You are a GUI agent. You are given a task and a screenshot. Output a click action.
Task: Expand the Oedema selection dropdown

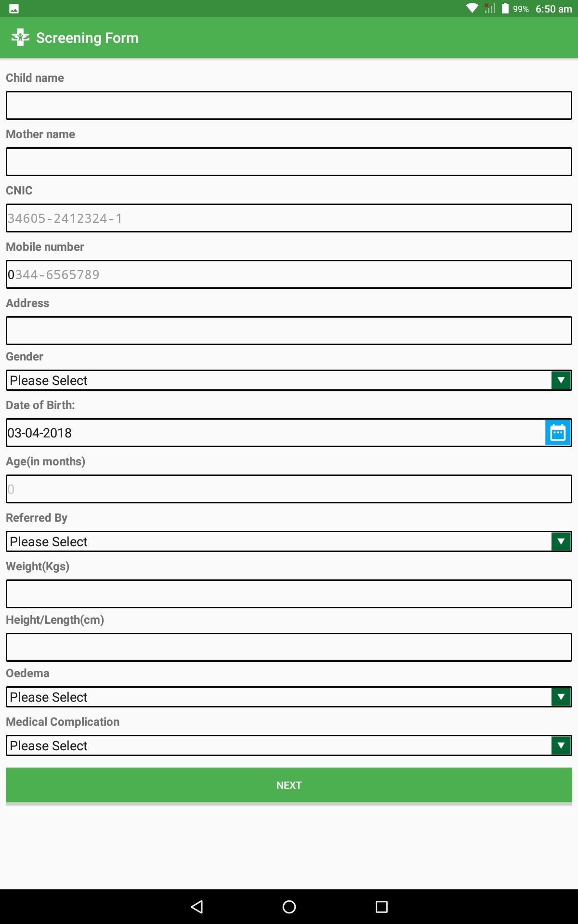[289, 697]
